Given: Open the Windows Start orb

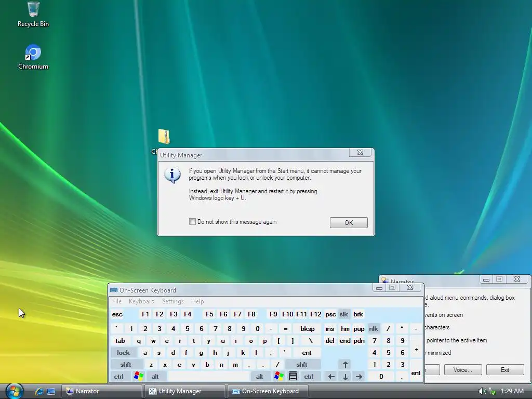Looking at the screenshot, I should 14,391.
